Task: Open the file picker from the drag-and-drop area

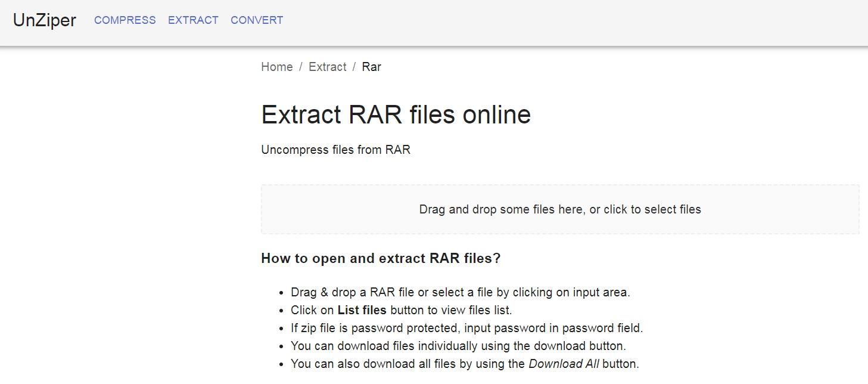Action: pyautogui.click(x=559, y=209)
